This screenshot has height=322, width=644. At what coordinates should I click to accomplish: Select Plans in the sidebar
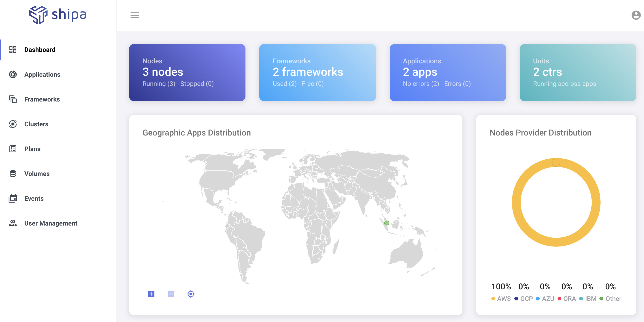point(32,149)
